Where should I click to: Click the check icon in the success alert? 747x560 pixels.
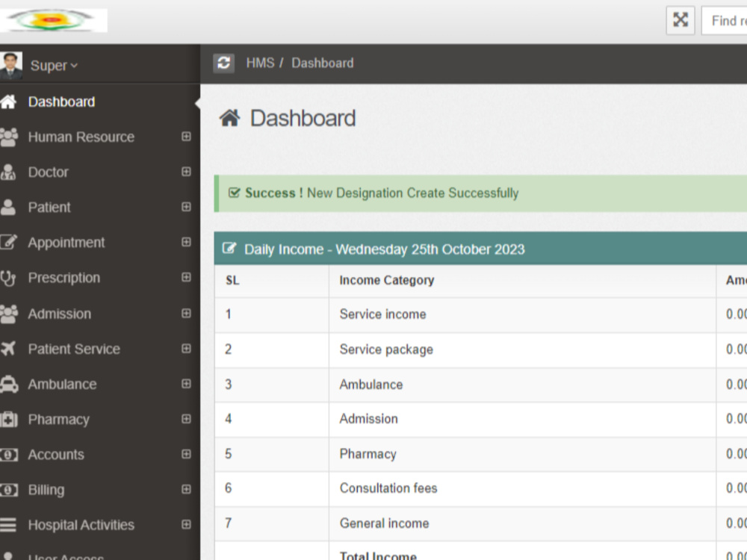(x=234, y=193)
